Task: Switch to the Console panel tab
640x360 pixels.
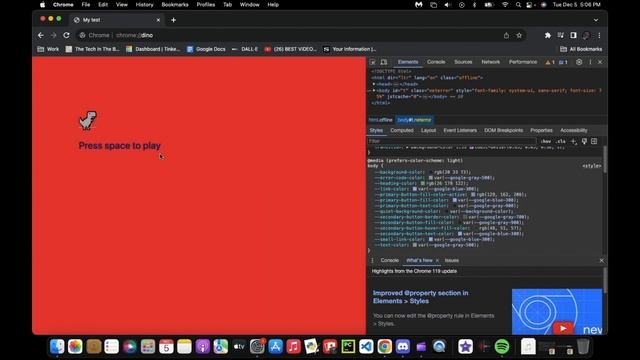Action: (x=436, y=62)
